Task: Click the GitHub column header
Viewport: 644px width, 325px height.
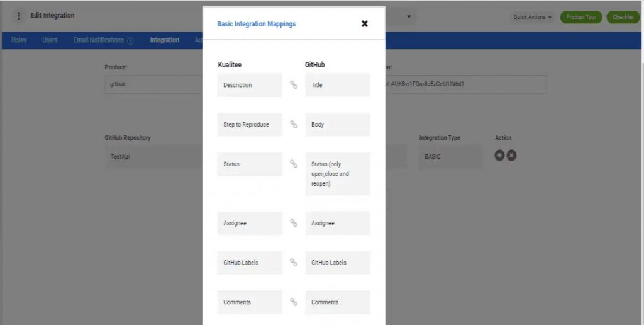Action: (315, 65)
